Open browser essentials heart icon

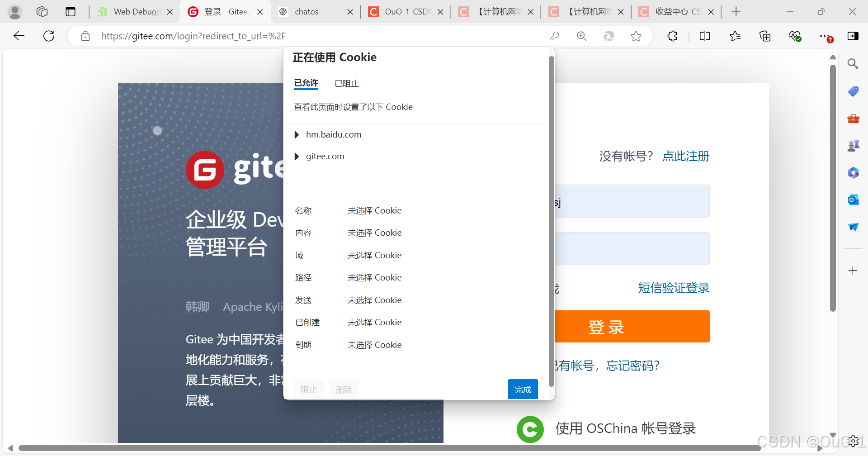795,36
